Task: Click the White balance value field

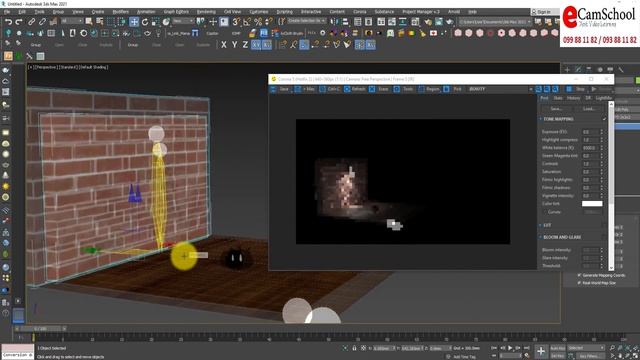Action: tap(590, 148)
